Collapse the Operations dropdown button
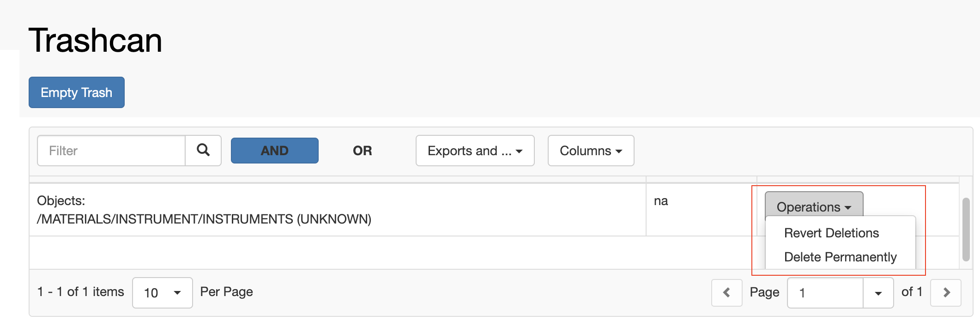This screenshot has height=327, width=980. [x=814, y=206]
